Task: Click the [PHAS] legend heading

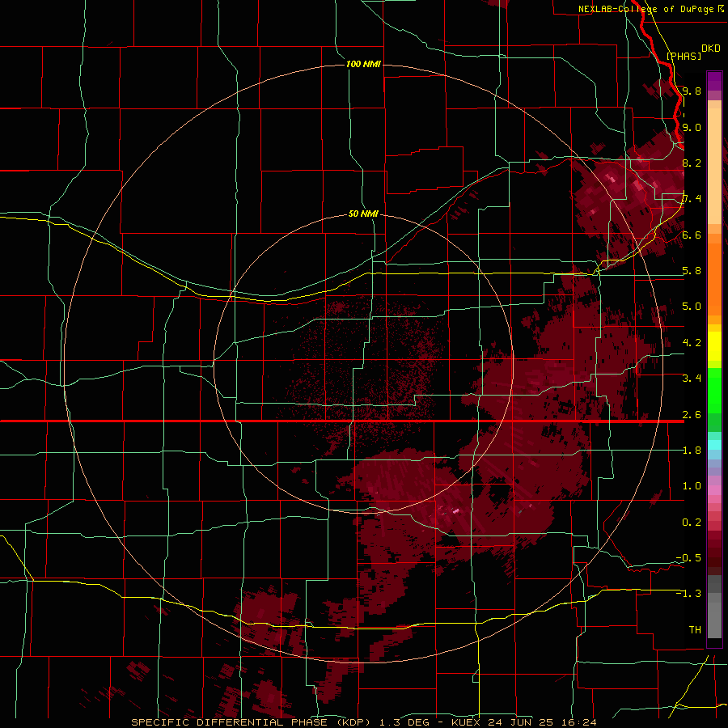Action: pos(684,56)
